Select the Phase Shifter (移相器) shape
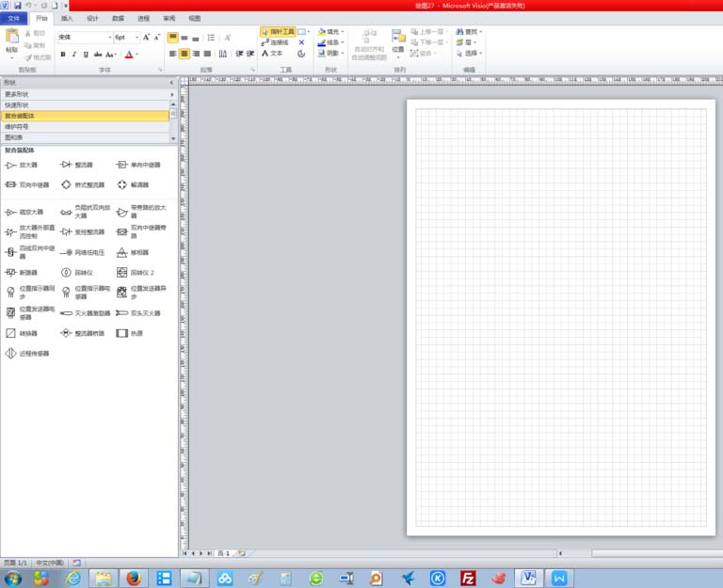This screenshot has height=588, width=723. click(133, 252)
